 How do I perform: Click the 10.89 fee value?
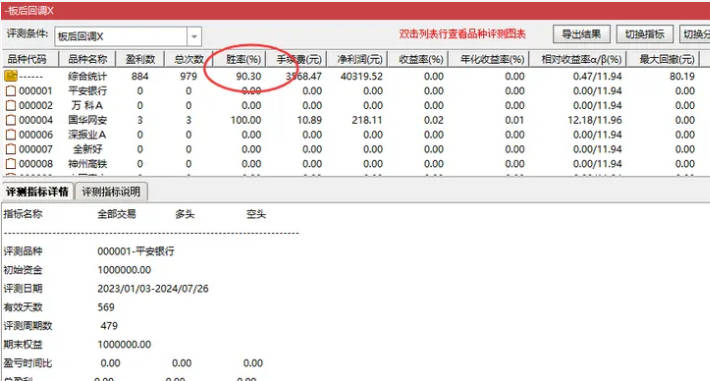tap(309, 120)
